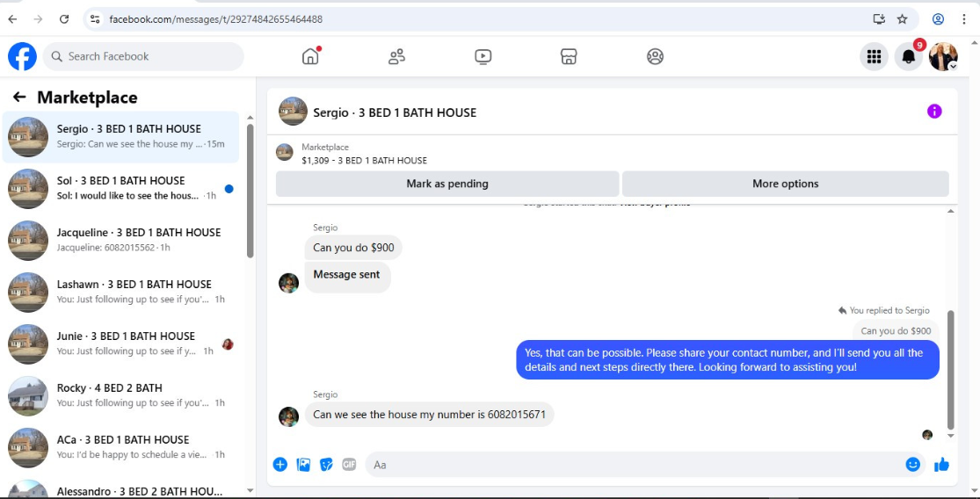Screen dimensions: 980x499
Task: Click message 'Can you do $900' bubble
Action: [353, 248]
